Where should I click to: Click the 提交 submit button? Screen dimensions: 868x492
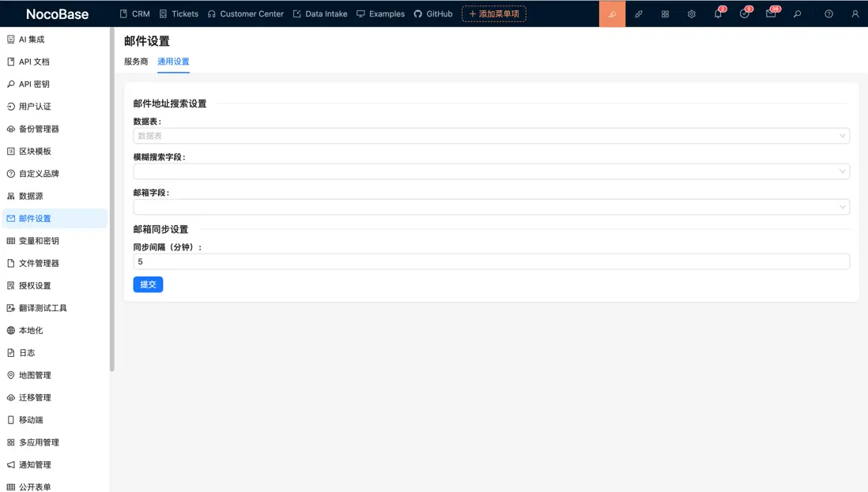tap(148, 285)
